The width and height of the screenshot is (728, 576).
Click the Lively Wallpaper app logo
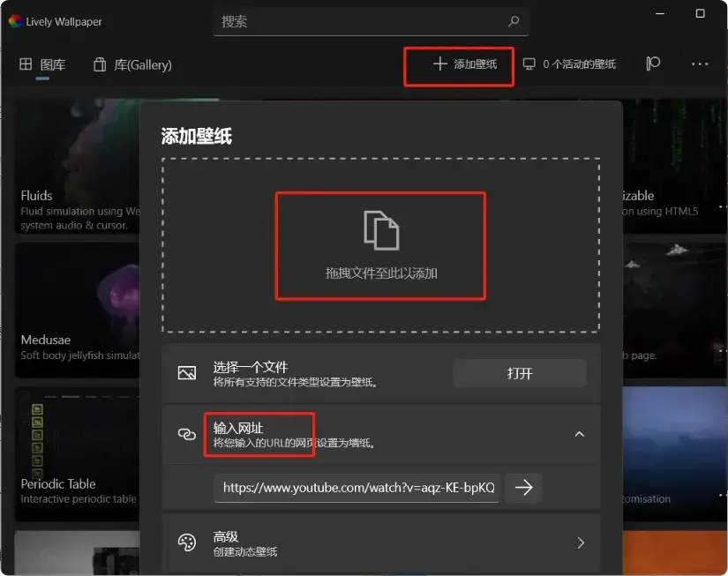[15, 21]
